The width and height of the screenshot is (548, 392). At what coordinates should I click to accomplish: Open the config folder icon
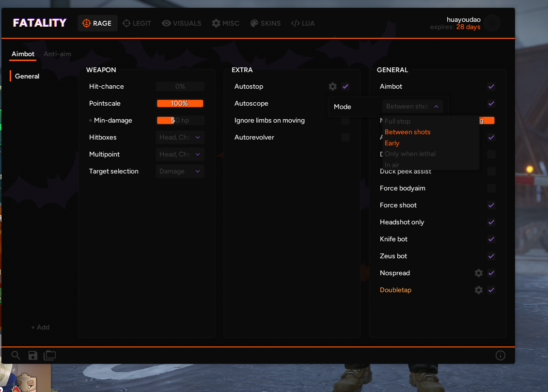click(x=49, y=356)
